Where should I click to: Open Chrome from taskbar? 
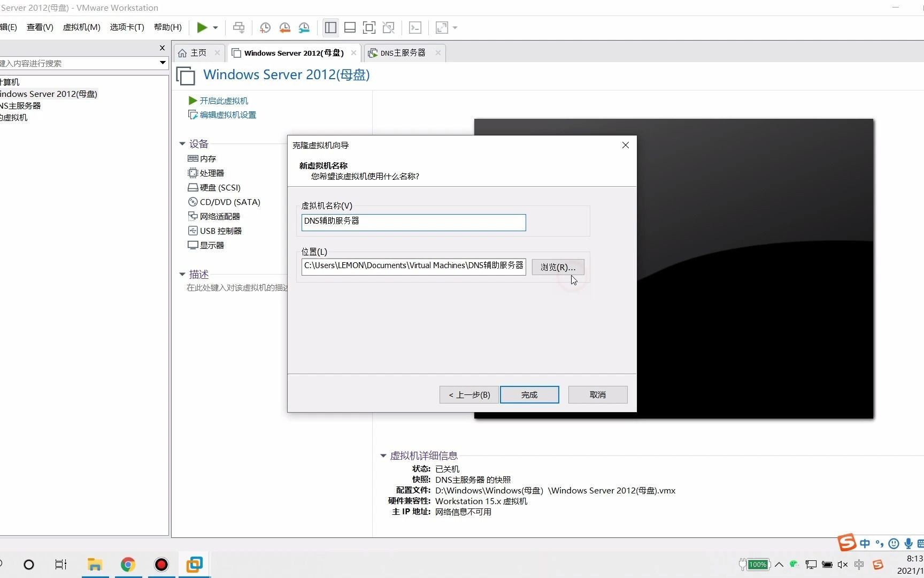[128, 565]
